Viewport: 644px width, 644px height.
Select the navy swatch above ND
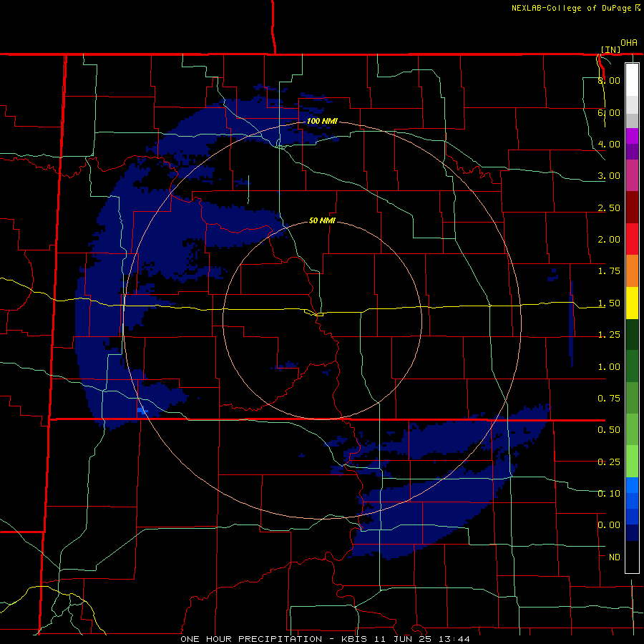coord(632,533)
